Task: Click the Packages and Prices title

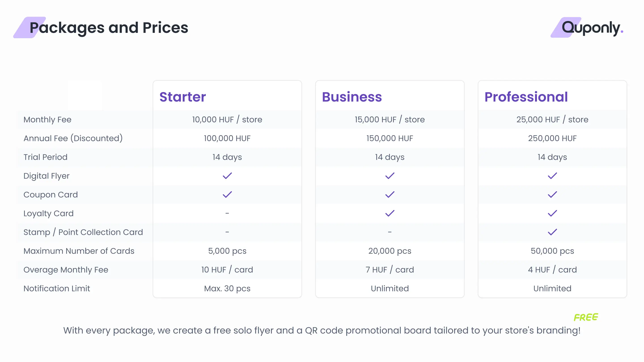Action: pos(109,28)
